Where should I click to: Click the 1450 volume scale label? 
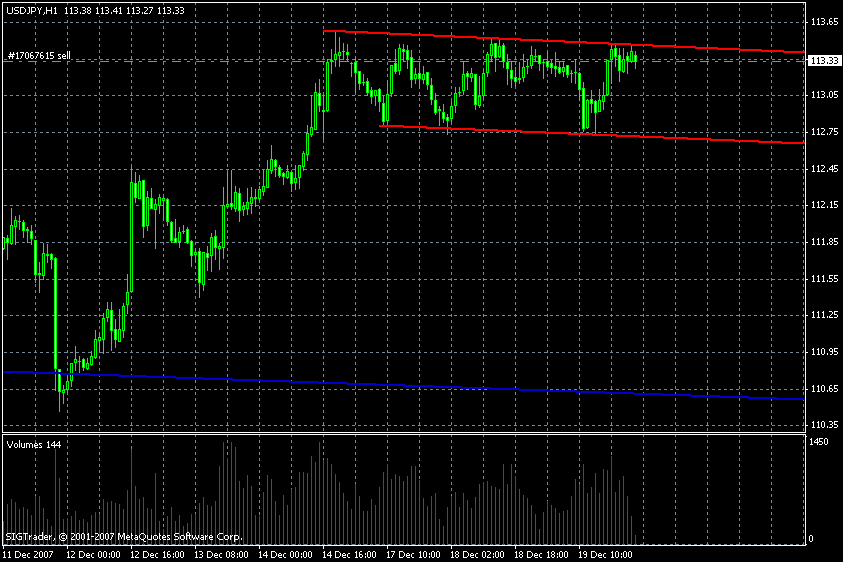819,442
